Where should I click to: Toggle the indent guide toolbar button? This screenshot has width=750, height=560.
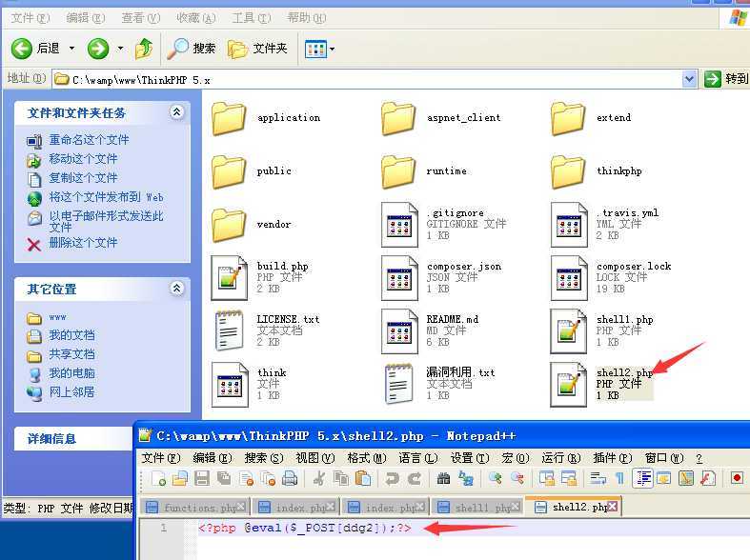[642, 478]
